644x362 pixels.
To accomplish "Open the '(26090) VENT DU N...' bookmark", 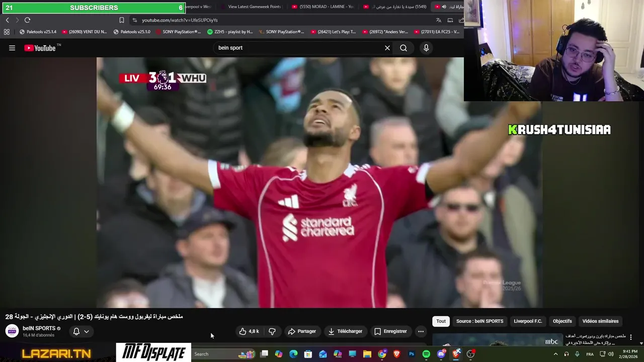I will pyautogui.click(x=85, y=32).
